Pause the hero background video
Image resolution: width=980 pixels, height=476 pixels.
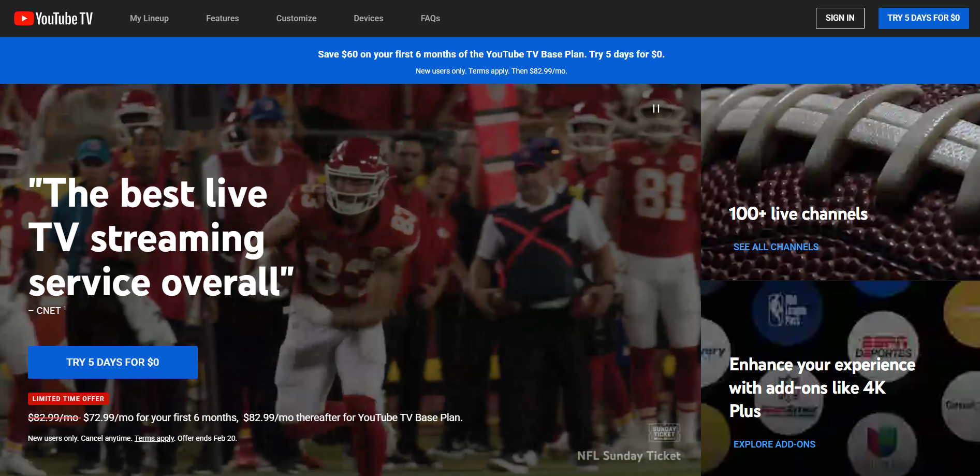point(656,109)
